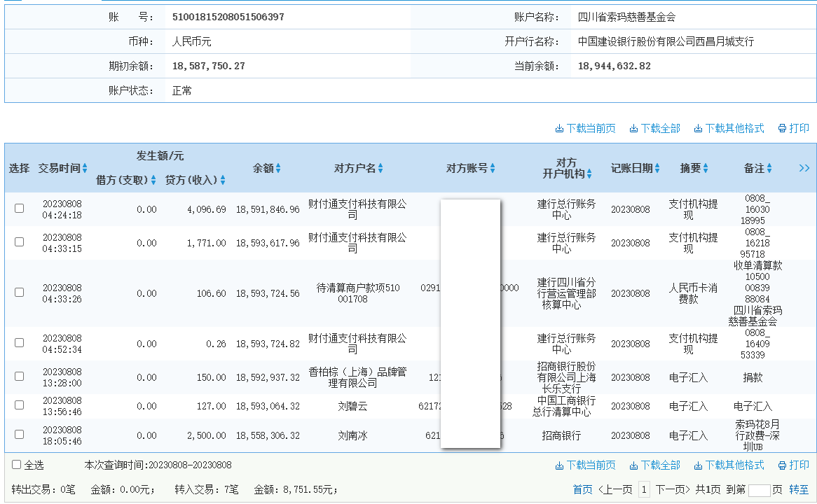Click the top 下载当前页 link text
817x504 pixels.
coord(591,129)
